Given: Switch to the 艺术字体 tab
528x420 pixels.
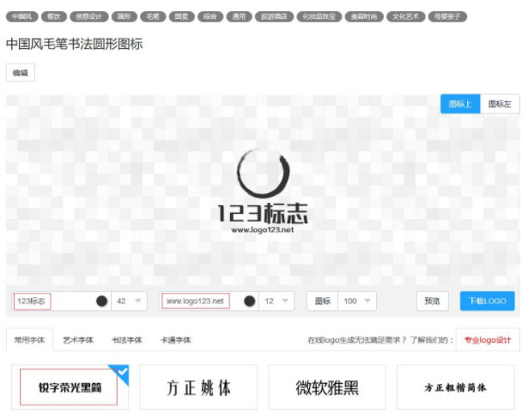Looking at the screenshot, I should (x=78, y=340).
